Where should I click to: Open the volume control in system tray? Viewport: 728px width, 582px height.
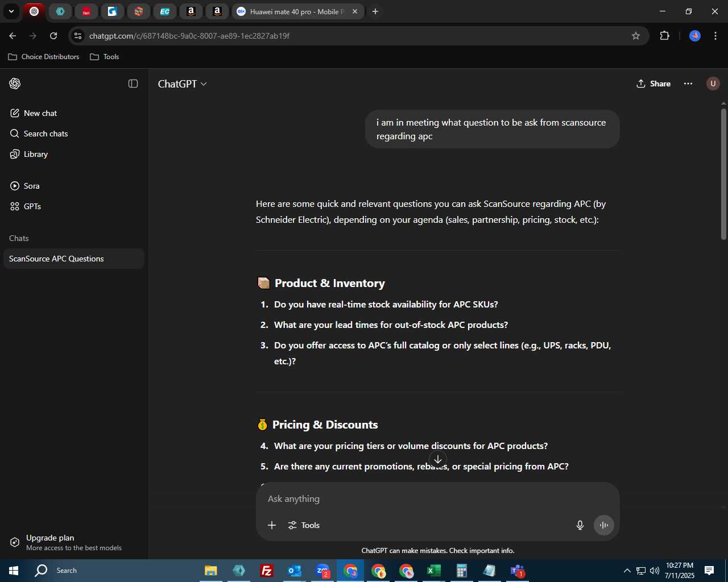[654, 571]
